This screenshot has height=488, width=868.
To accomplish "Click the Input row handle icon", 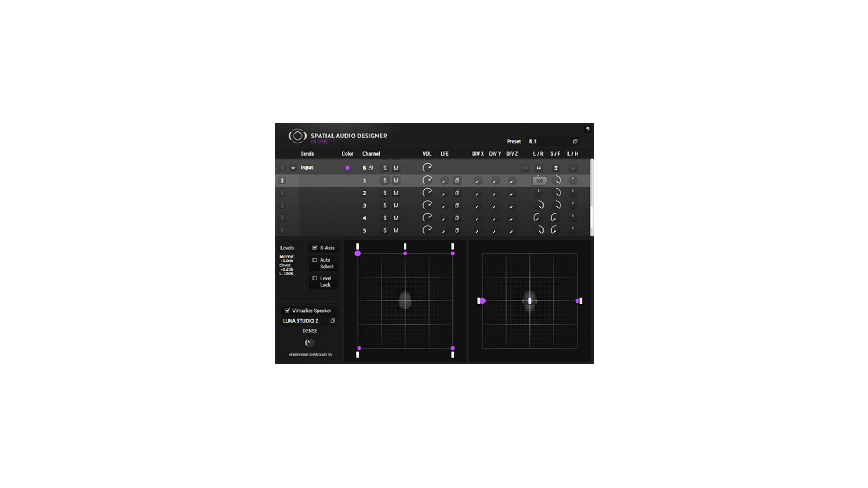I will point(282,168).
